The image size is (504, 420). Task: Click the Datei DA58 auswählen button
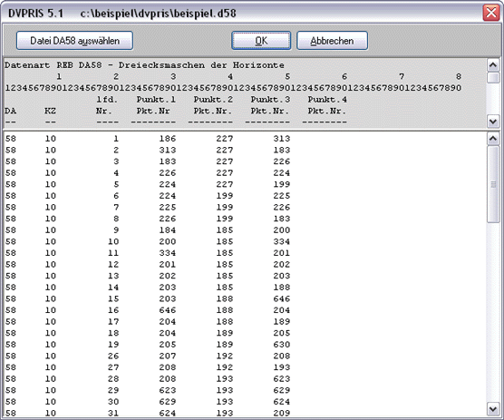point(74,41)
